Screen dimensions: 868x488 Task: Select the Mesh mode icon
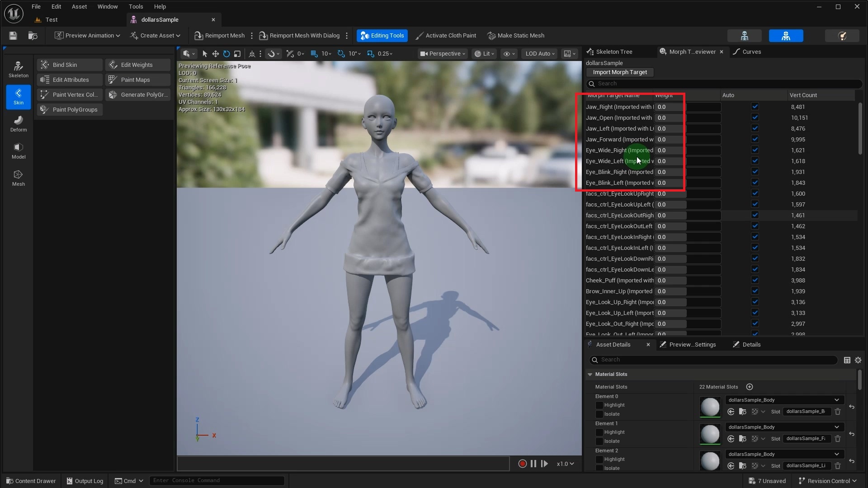pyautogui.click(x=18, y=177)
